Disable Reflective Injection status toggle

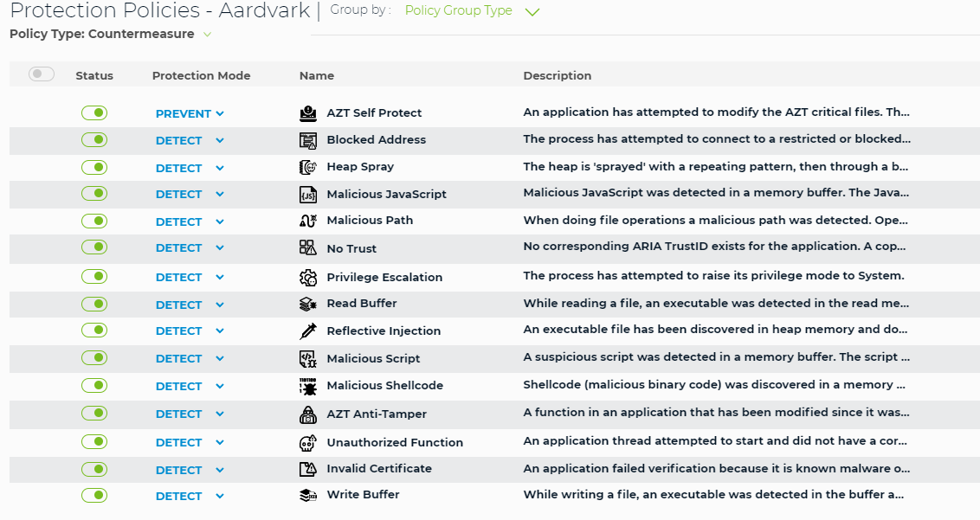coord(94,330)
